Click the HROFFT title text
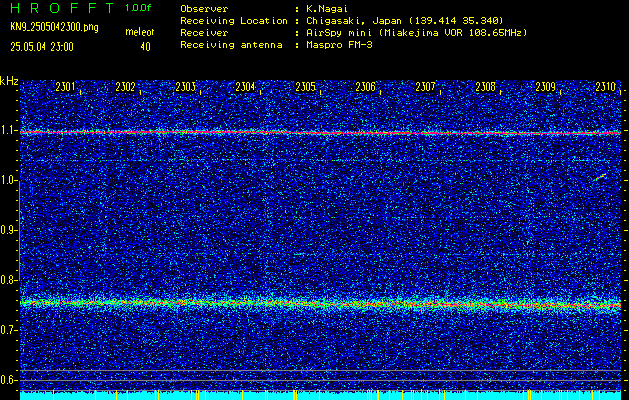Image resolution: width=629 pixels, height=400 pixels. point(63,8)
